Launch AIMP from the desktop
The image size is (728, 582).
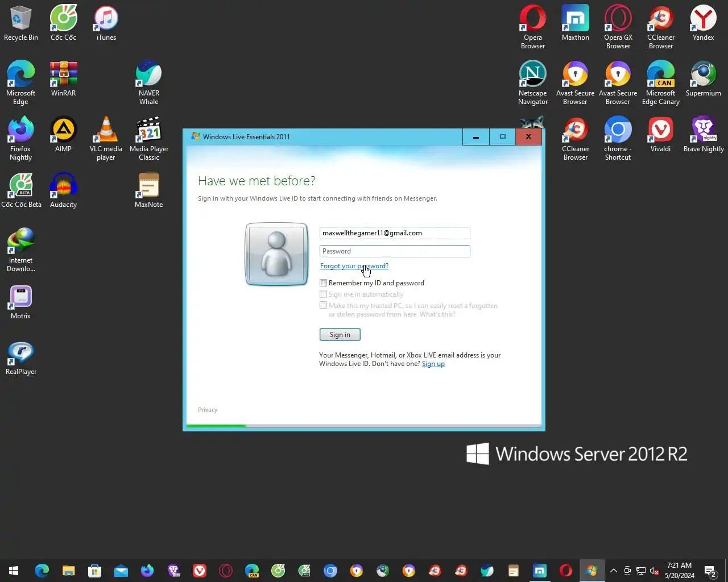(63, 135)
